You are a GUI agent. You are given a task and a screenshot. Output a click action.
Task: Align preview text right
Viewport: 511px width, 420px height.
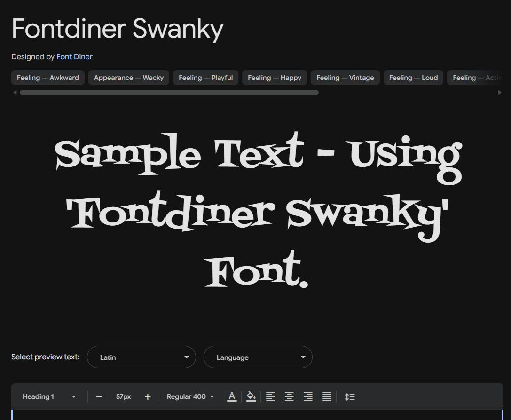tap(308, 396)
